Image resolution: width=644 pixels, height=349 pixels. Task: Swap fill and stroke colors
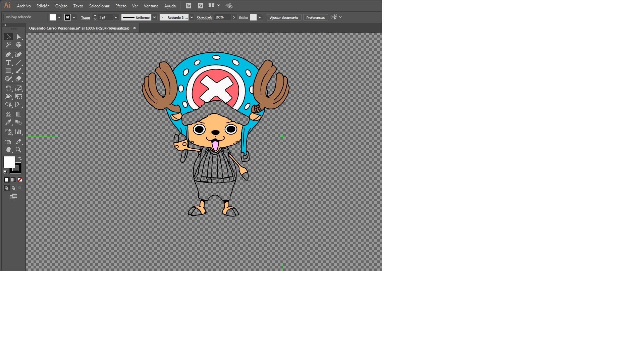(20, 158)
